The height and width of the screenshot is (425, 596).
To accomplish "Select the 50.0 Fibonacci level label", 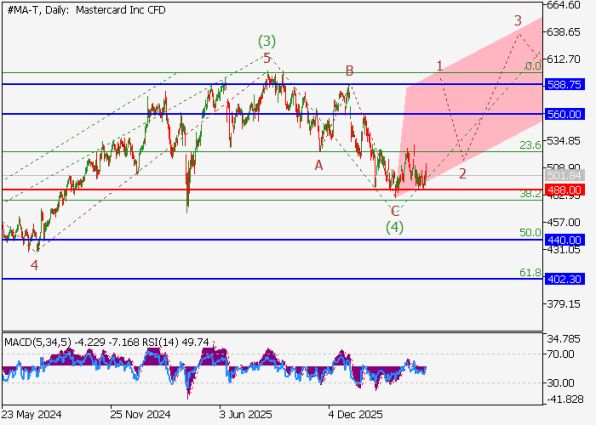I will (530, 233).
